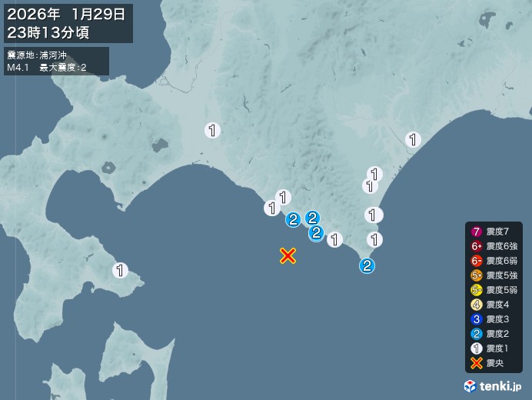Click the intensity 1 marker farthest east on the coast
Viewport: 532px width, 400px height.
[x=413, y=139]
